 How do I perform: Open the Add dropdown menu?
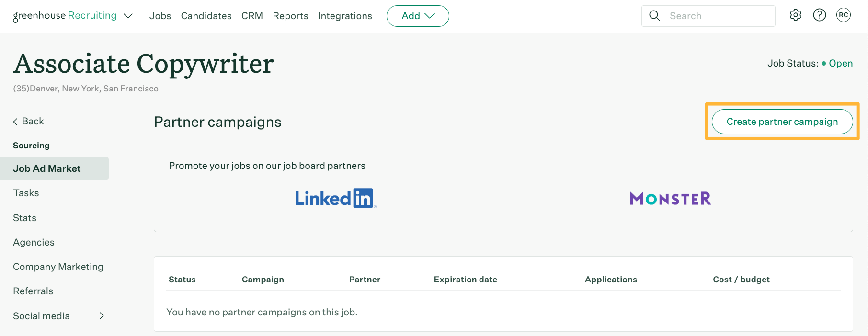pyautogui.click(x=417, y=16)
